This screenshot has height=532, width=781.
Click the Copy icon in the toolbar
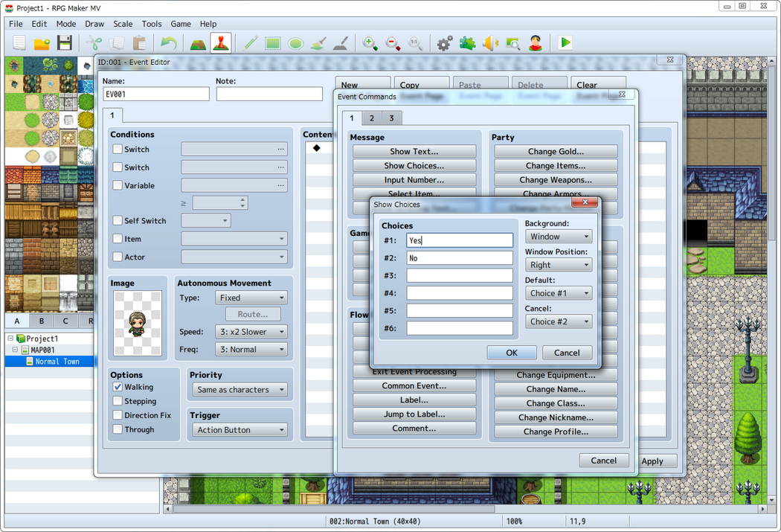coord(117,43)
